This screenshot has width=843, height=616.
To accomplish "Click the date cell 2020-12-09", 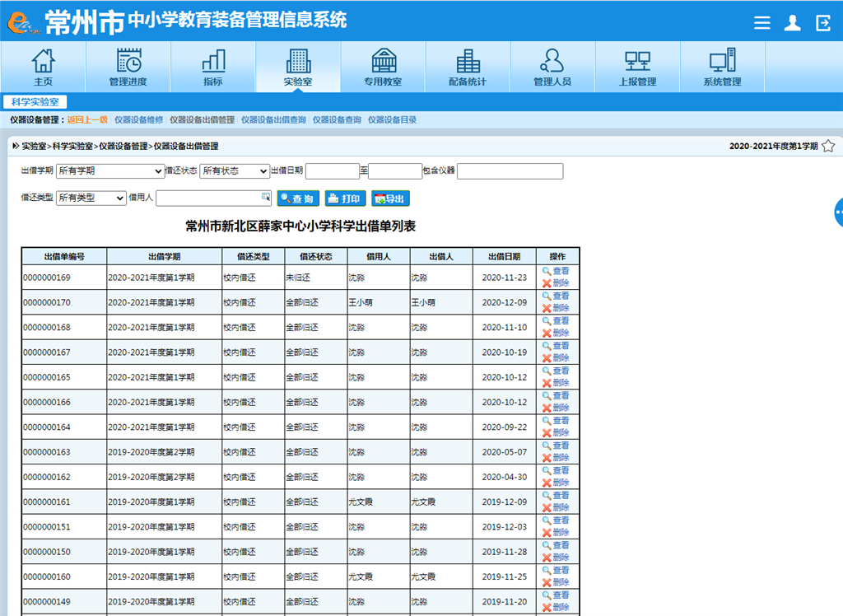I will pos(505,302).
